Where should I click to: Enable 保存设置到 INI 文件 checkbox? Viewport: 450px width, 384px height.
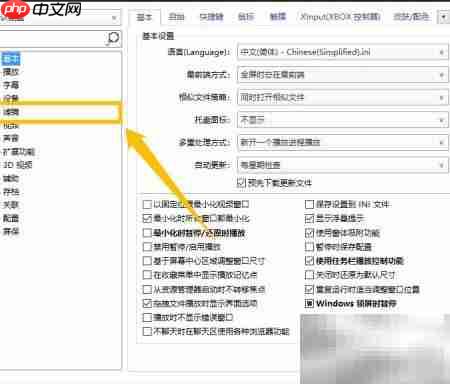pos(309,204)
